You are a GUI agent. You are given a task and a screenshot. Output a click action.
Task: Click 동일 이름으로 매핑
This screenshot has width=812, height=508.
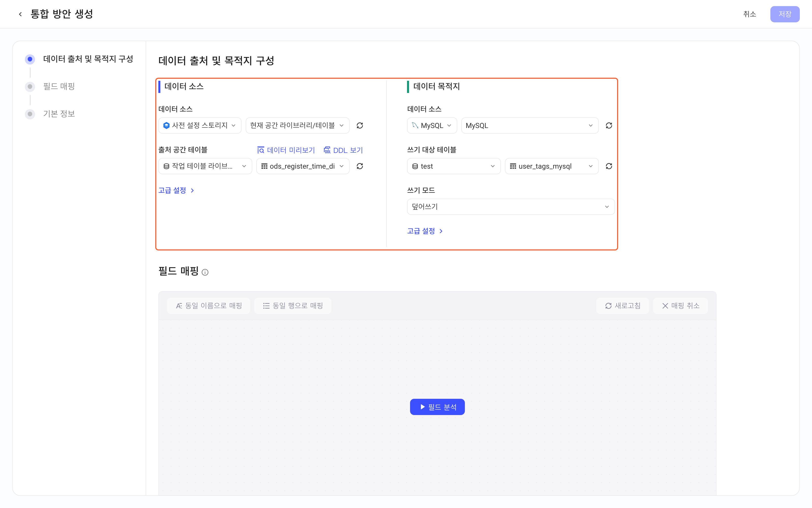[208, 306]
